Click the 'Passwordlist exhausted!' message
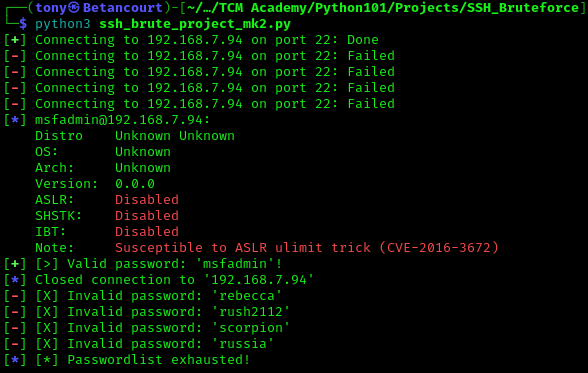 (158, 360)
